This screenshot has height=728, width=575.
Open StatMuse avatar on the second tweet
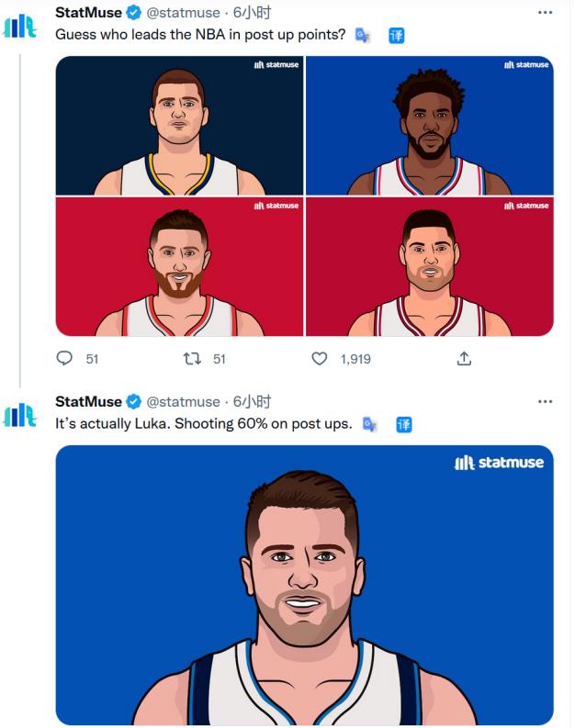click(19, 415)
